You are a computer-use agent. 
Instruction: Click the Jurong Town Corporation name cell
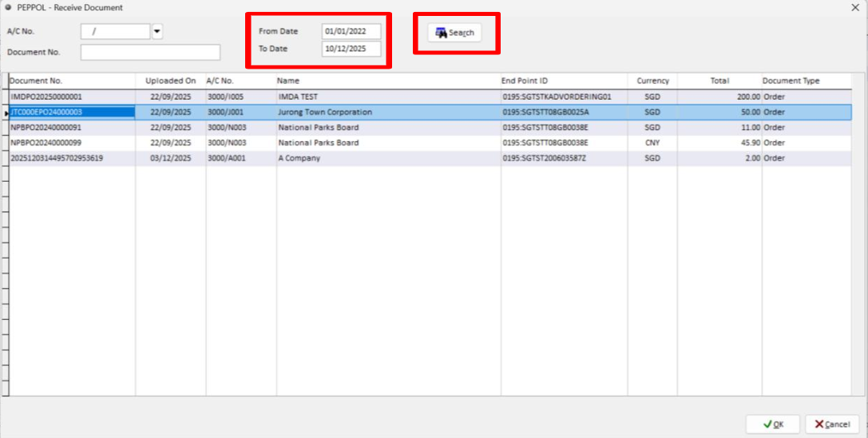389,112
